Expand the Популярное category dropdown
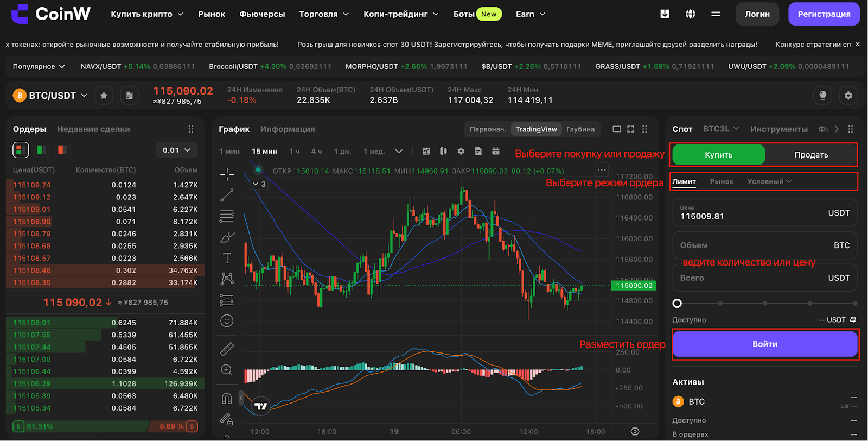This screenshot has width=868, height=441. 39,66
